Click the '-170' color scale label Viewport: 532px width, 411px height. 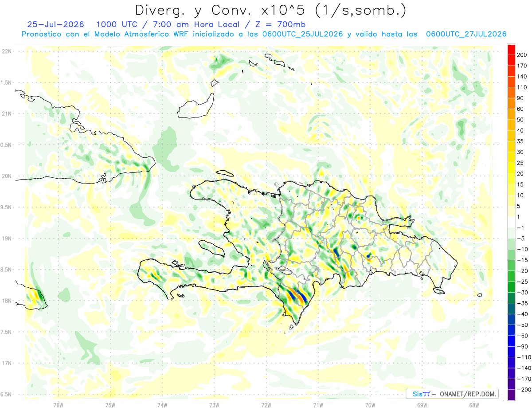pyautogui.click(x=524, y=379)
